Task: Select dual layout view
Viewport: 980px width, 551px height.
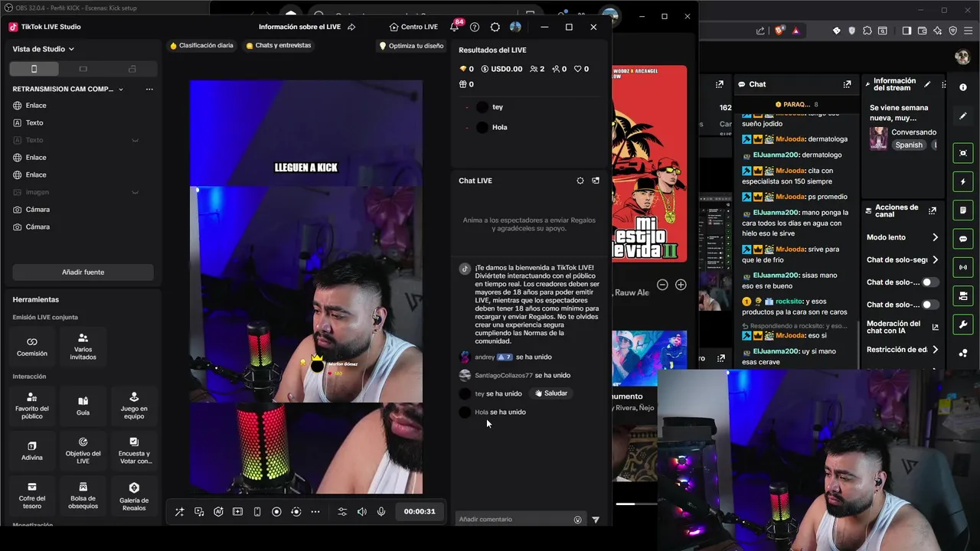Action: pyautogui.click(x=132, y=69)
